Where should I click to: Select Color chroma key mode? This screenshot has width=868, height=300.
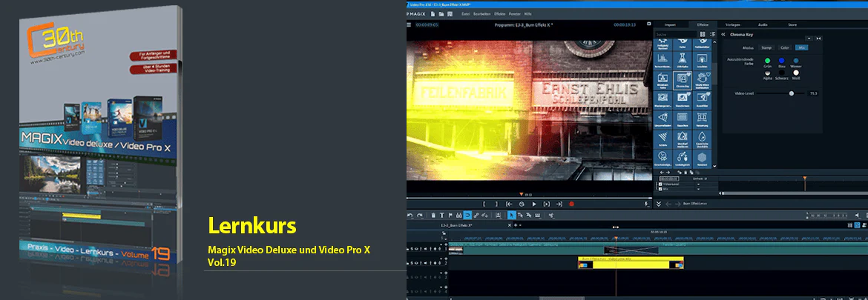785,48
